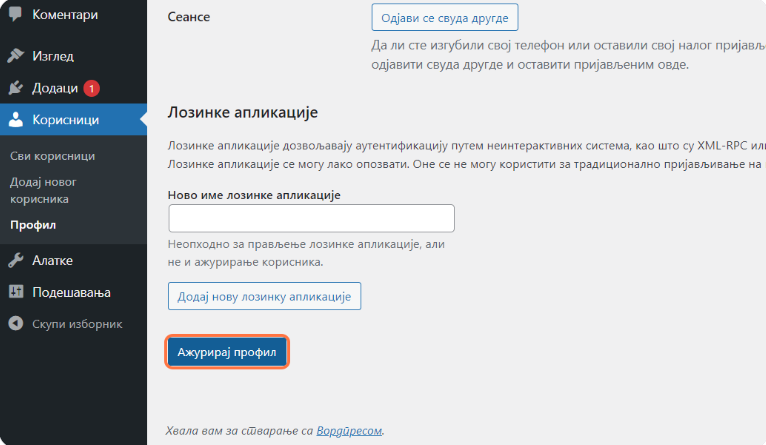Screen dimensions: 766x445
Task: Open the Сви корисници submenu item
Action: [x=52, y=156]
